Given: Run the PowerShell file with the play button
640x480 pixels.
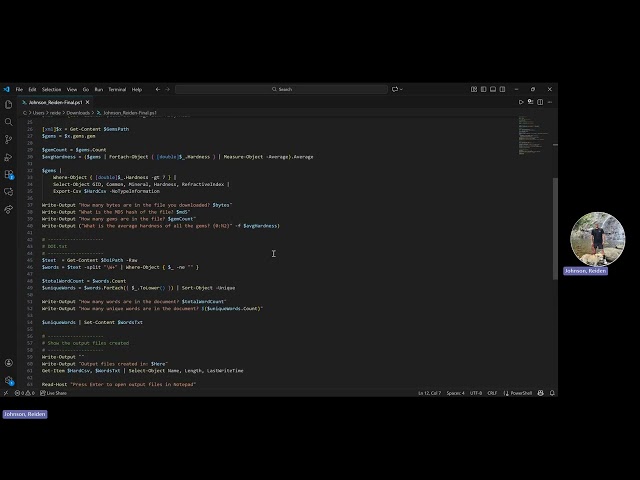Looking at the screenshot, I should click(521, 102).
